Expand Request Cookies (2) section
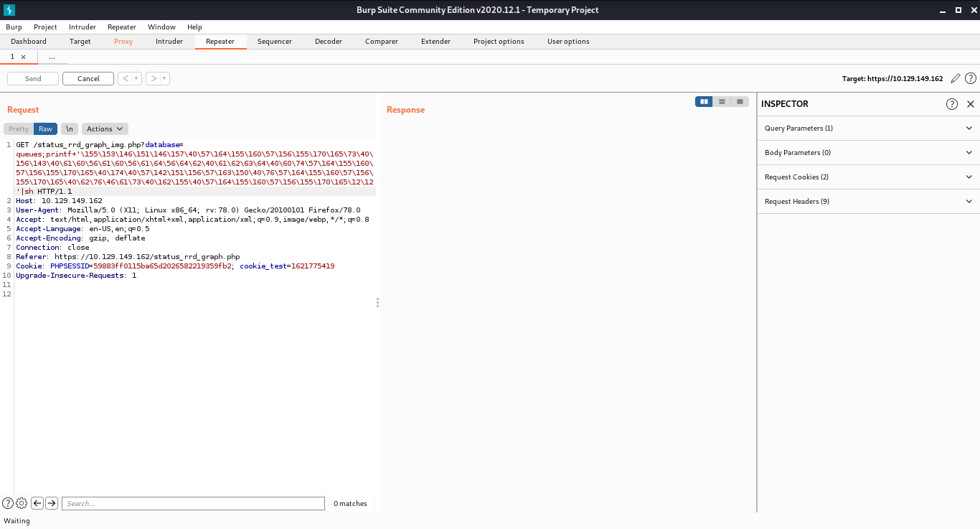This screenshot has height=529, width=980. click(869, 177)
